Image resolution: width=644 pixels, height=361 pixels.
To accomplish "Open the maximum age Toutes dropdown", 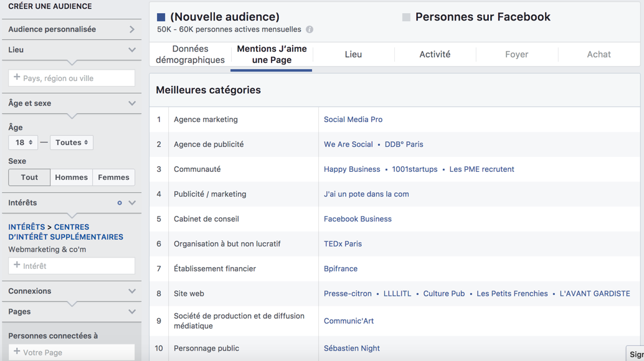I will [72, 143].
